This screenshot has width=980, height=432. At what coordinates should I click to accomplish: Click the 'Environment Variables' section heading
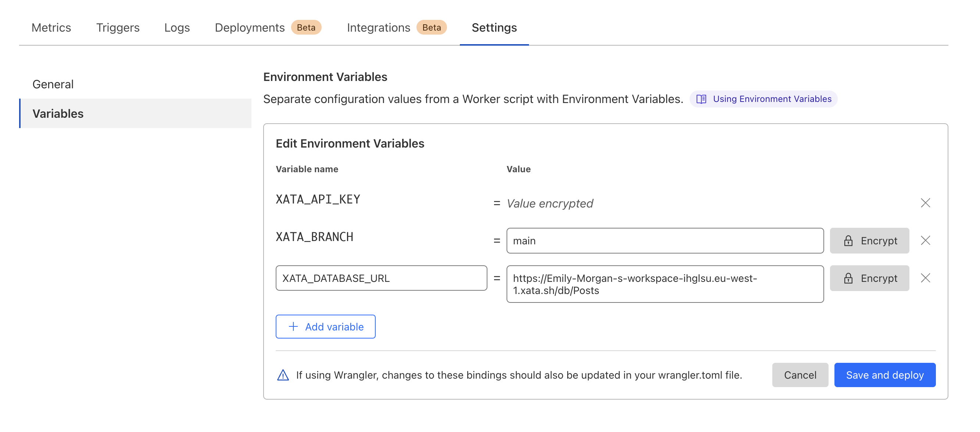pos(325,77)
